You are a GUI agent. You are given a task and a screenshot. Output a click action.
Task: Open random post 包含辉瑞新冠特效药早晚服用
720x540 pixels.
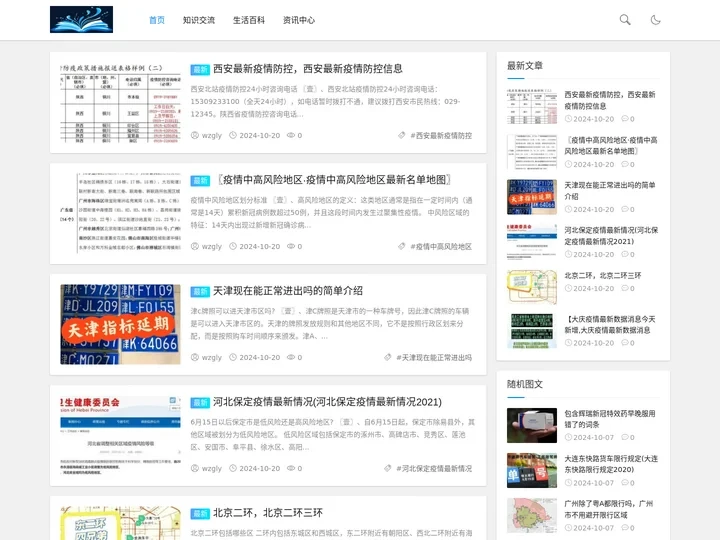(x=610, y=419)
